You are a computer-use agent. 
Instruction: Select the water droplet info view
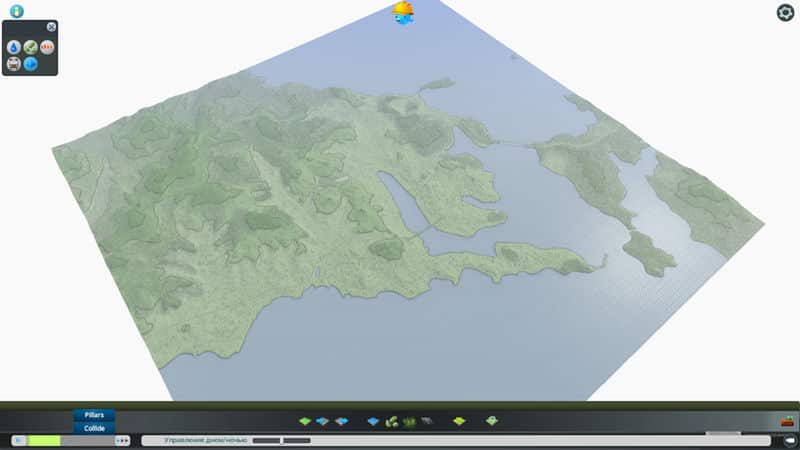pos(14,47)
